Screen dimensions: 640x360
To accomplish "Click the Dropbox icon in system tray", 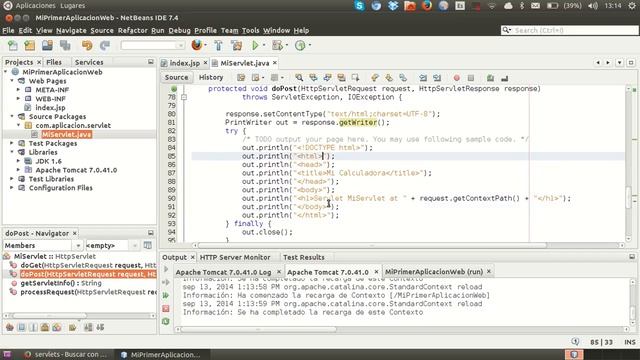I will (393, 6).
